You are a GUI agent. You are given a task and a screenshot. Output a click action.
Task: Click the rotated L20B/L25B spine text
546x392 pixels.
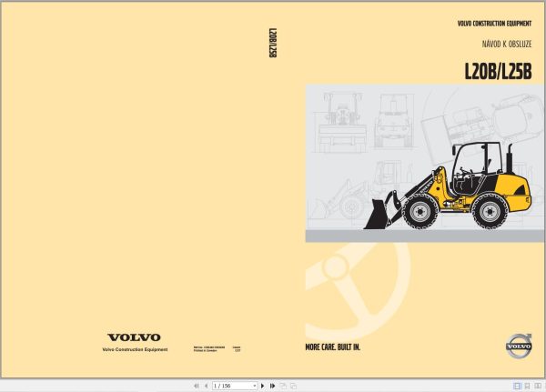point(273,43)
